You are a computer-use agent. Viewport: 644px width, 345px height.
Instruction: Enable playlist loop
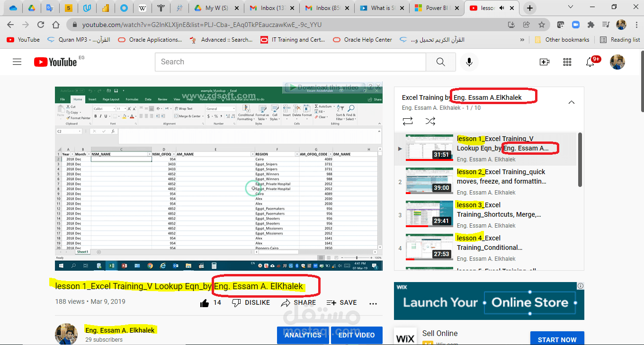tap(408, 121)
